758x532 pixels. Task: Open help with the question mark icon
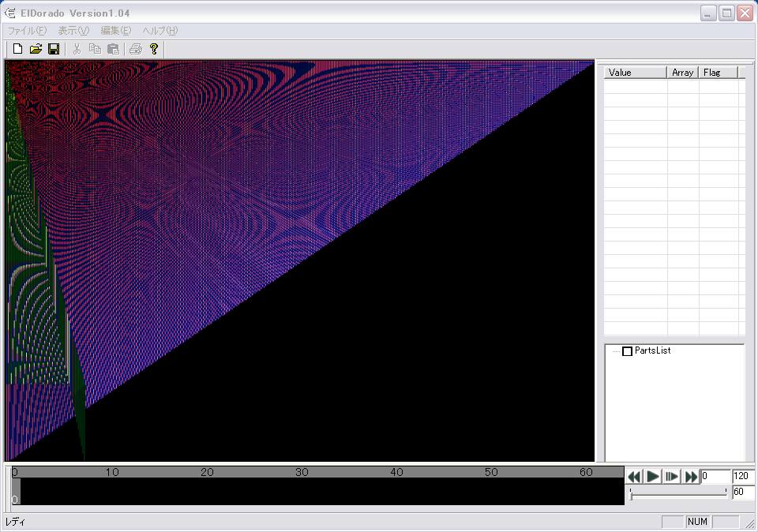(154, 49)
